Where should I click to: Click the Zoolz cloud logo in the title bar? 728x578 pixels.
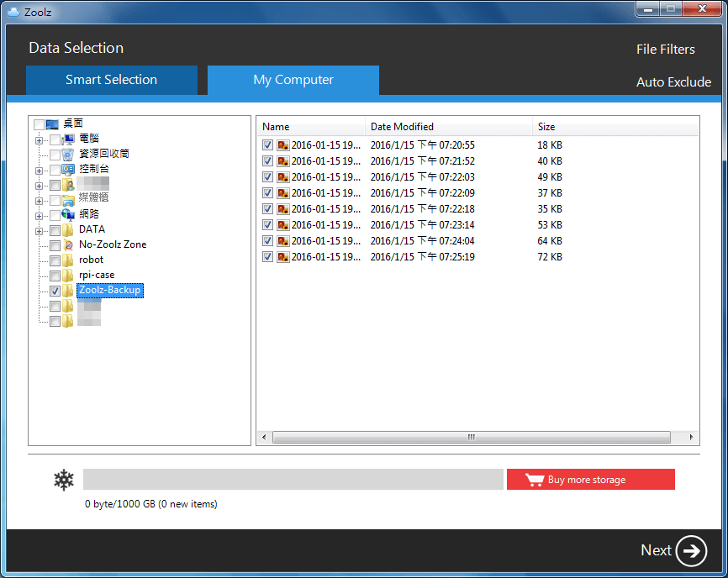[12, 11]
